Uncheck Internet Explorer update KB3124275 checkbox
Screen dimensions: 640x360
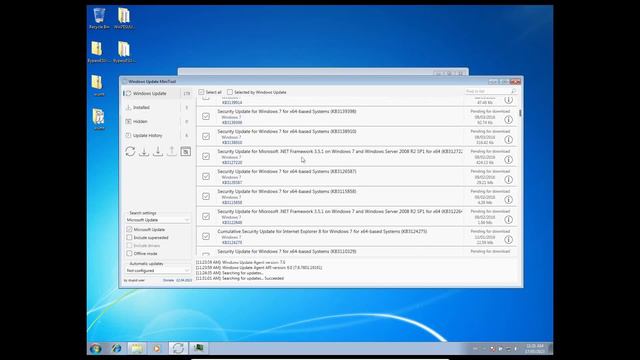point(206,236)
